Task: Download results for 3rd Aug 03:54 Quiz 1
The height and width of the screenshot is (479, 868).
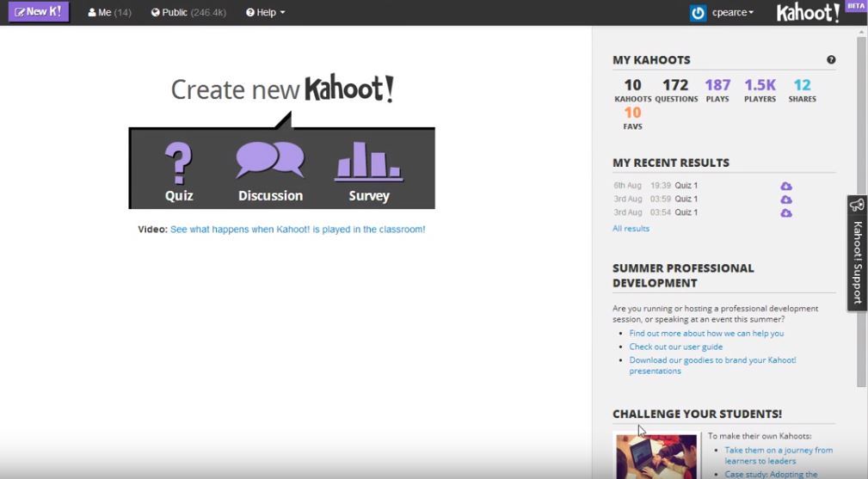Action: click(x=786, y=212)
